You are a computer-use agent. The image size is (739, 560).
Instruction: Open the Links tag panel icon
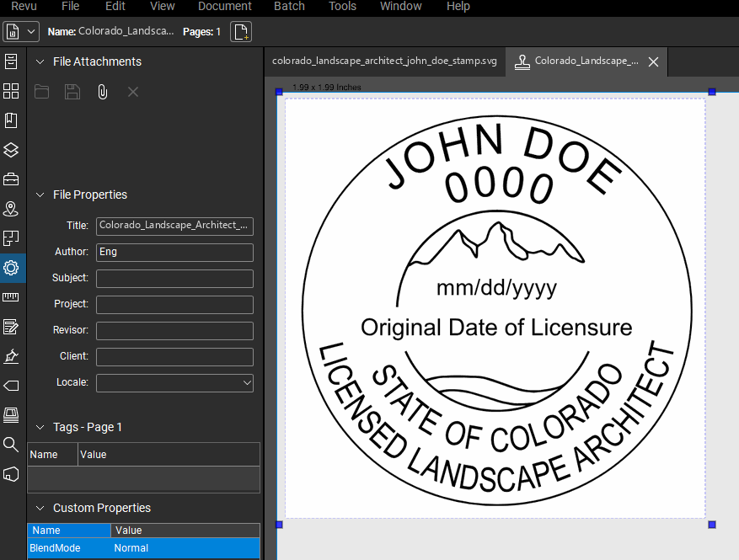(x=11, y=386)
